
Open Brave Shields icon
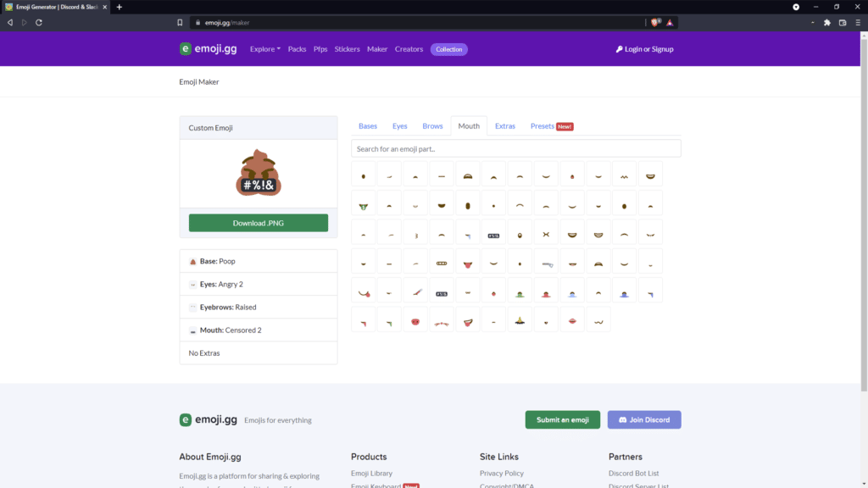point(655,23)
